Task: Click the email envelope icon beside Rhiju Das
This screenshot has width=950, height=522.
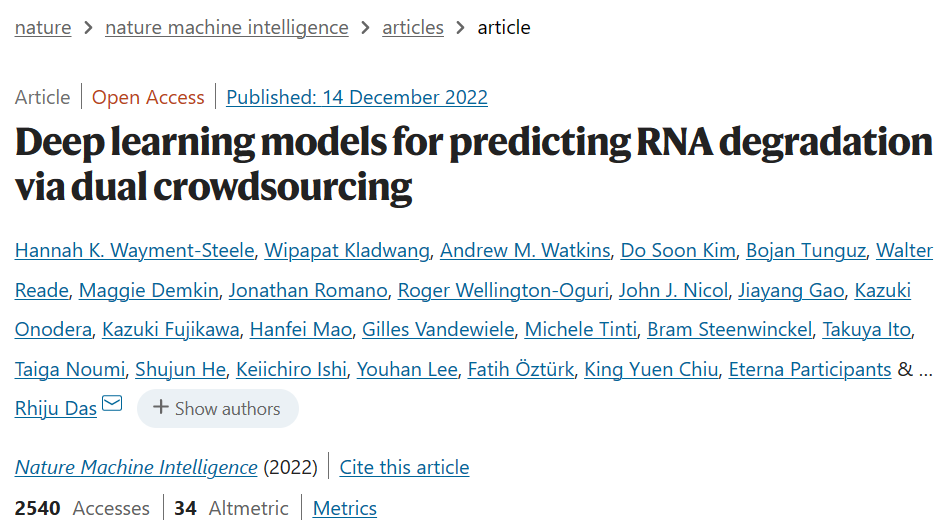Action: [112, 403]
